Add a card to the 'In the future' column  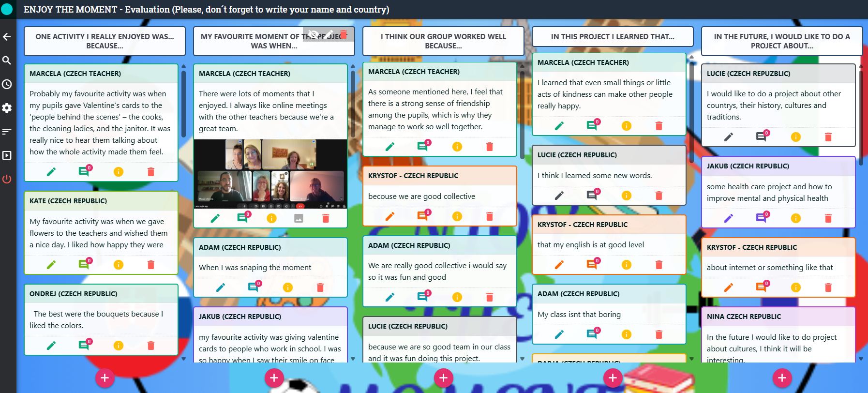click(x=782, y=378)
